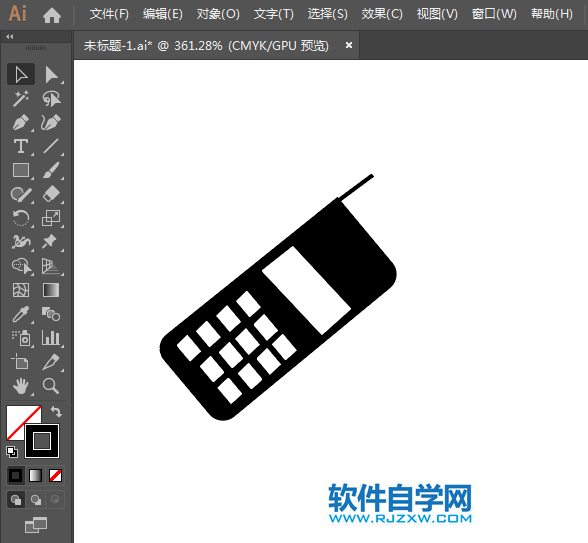
Task: Reset to default fill and stroke
Action: 12,452
